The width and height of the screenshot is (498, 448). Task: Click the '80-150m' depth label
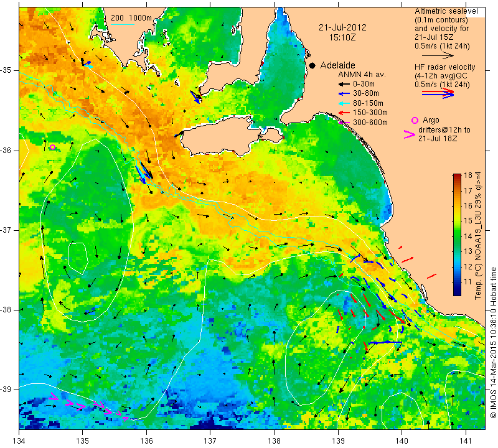(x=368, y=103)
